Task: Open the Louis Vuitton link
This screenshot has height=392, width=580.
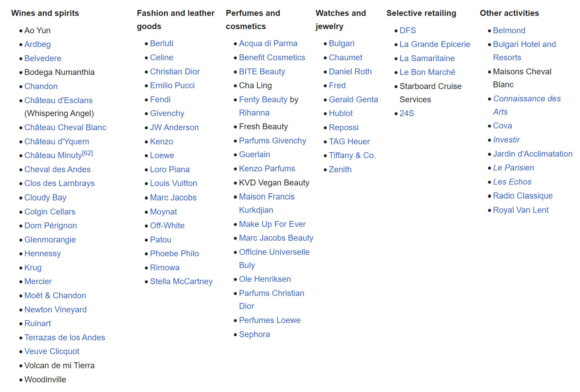Action: (173, 183)
